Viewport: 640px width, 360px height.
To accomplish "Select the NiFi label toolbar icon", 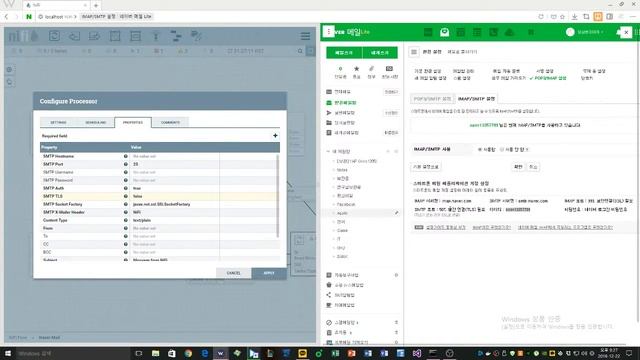I will pyautogui.click(x=196, y=36).
